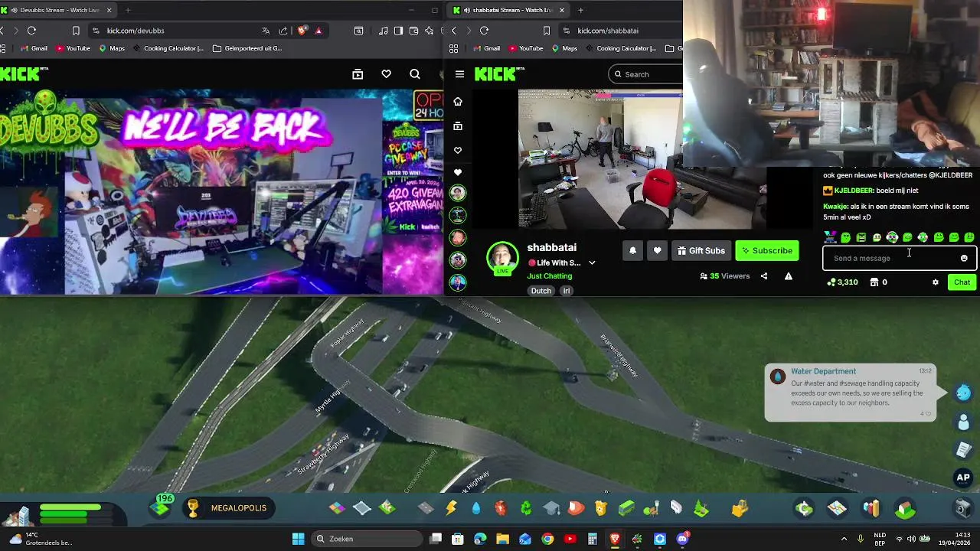Image resolution: width=980 pixels, height=551 pixels.
Task: Click the Search box on Kick shabbatai page
Action: coord(645,74)
